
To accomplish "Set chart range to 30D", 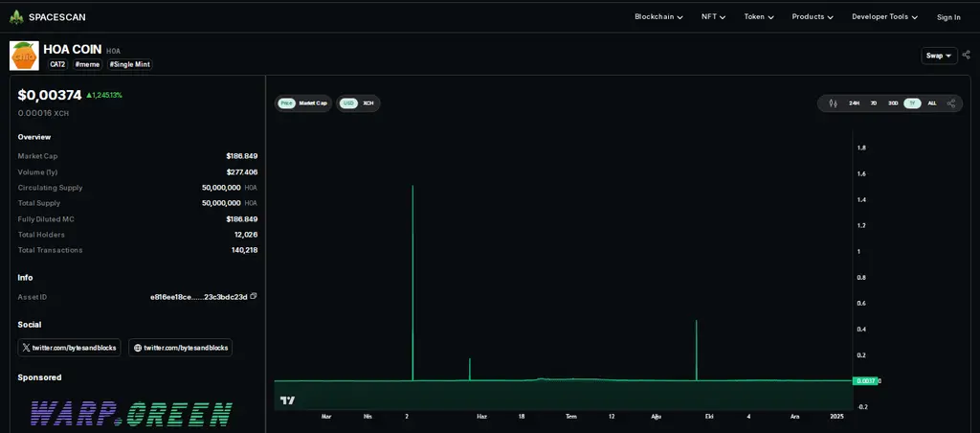I will (893, 103).
